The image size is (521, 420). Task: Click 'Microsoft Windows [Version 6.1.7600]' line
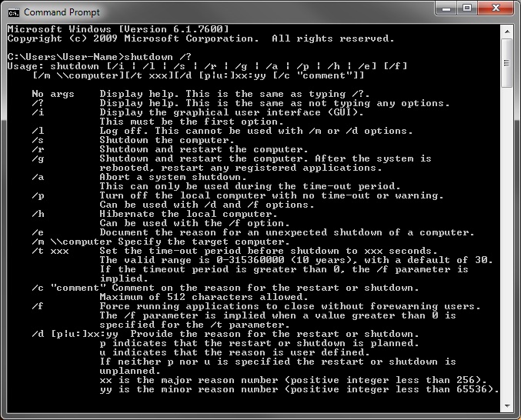coord(119,29)
